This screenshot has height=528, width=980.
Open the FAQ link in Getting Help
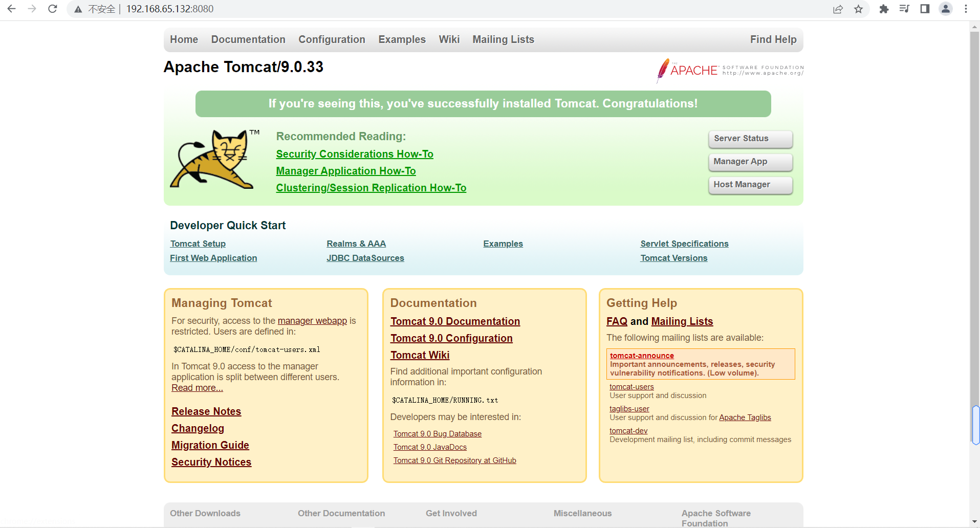617,321
